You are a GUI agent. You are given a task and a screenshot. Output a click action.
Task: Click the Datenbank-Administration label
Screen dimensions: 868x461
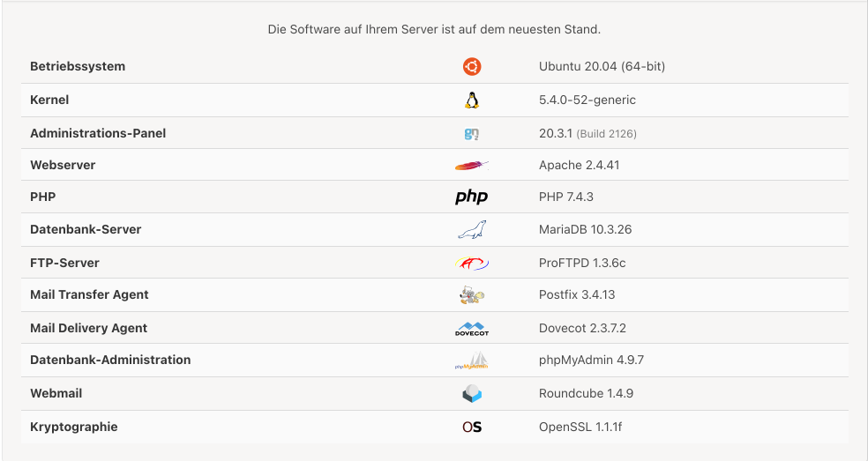[110, 360]
